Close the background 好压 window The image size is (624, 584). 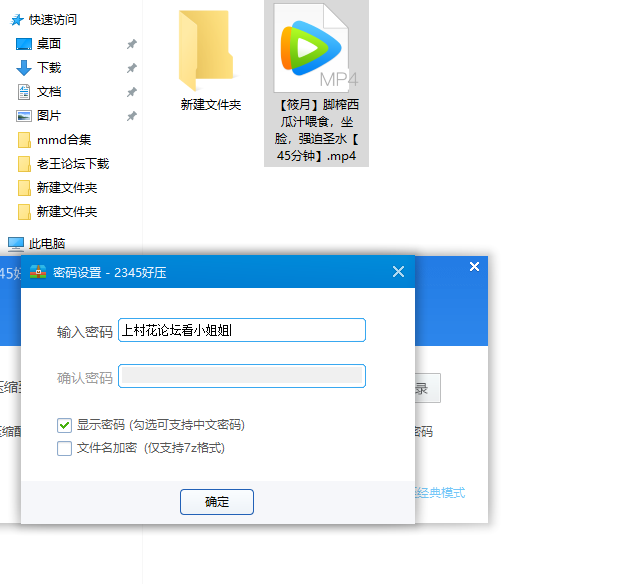click(x=474, y=266)
